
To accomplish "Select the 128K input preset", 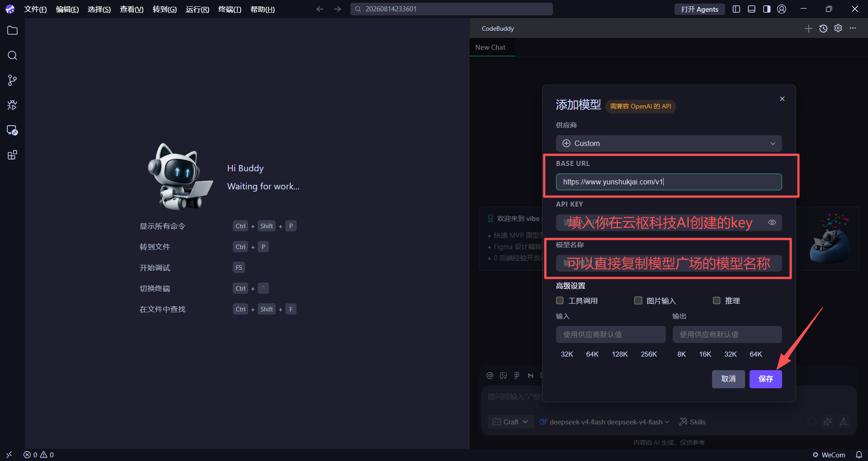I will point(620,354).
